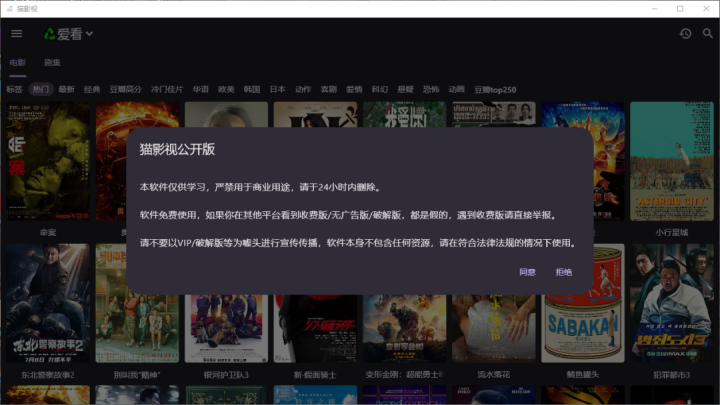The width and height of the screenshot is (720, 405).
Task: Select the 热门 tag filter
Action: [x=41, y=89]
